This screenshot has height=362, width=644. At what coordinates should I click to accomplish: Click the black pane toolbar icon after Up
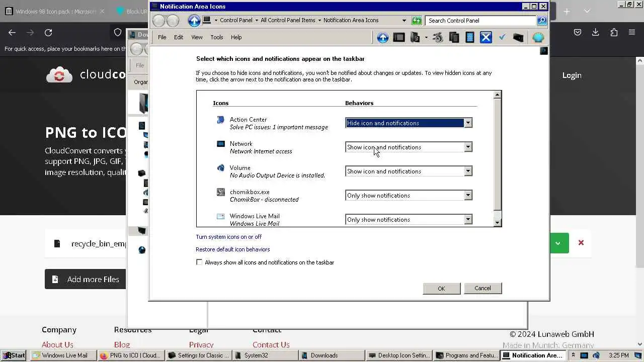pos(399,38)
